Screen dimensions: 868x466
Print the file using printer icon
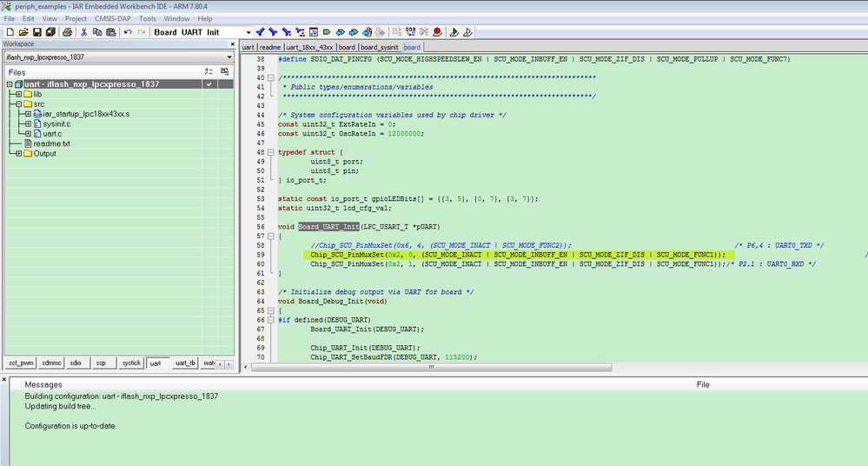pyautogui.click(x=67, y=32)
